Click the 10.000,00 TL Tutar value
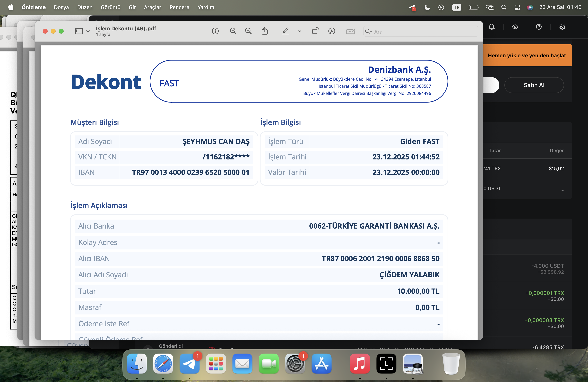Viewport: 588px width, 382px height. pyautogui.click(x=418, y=291)
